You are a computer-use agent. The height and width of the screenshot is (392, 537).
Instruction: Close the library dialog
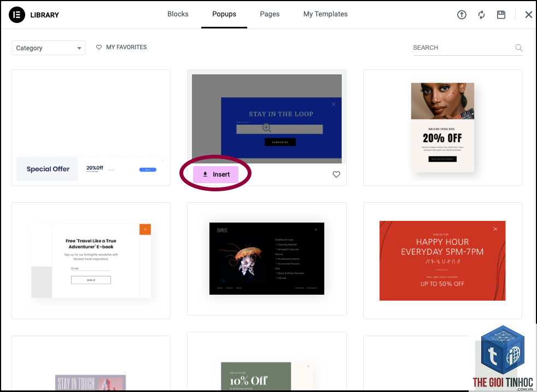528,15
